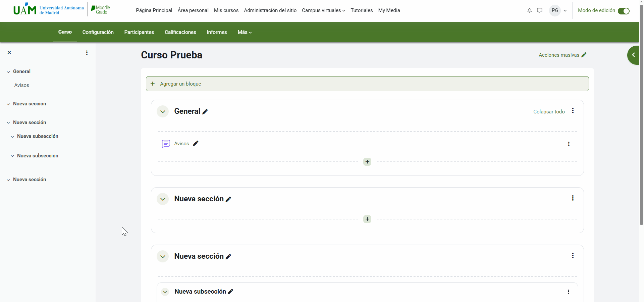This screenshot has height=302, width=644.
Task: Open the PG user menu
Action: click(x=558, y=11)
